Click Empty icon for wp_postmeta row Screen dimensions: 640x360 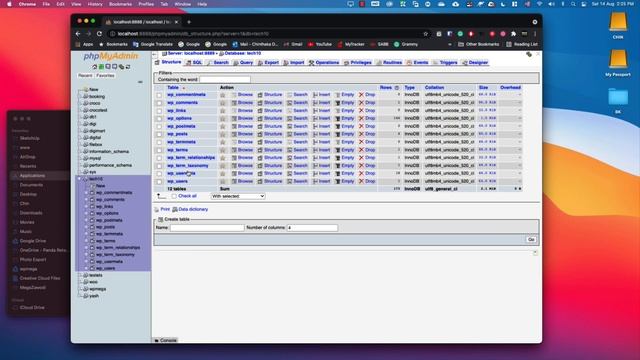tap(338, 127)
